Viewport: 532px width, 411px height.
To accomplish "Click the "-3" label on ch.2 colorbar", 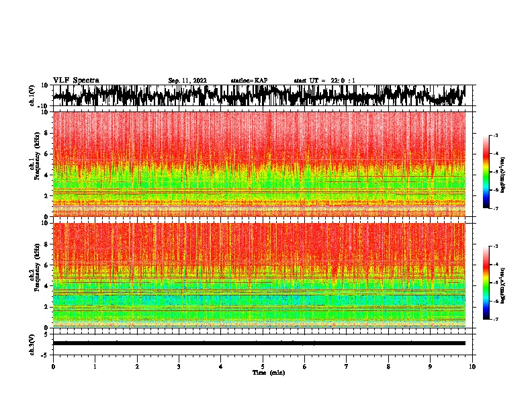I will pyautogui.click(x=496, y=246).
